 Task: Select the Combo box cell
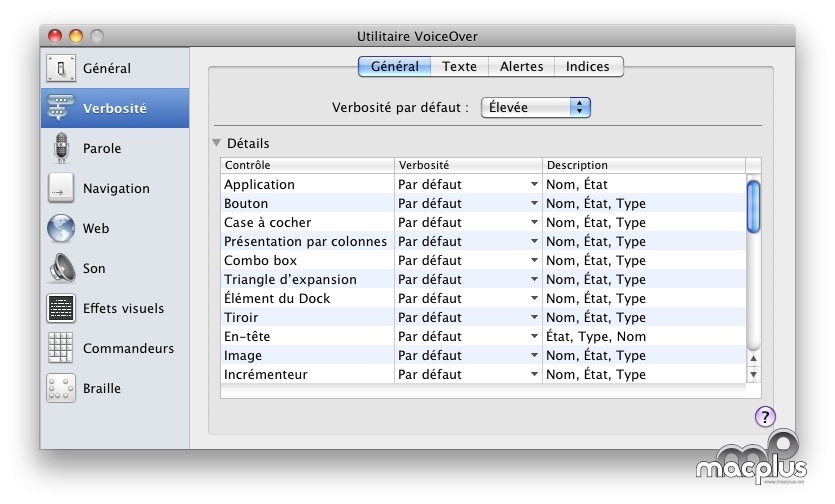click(307, 261)
